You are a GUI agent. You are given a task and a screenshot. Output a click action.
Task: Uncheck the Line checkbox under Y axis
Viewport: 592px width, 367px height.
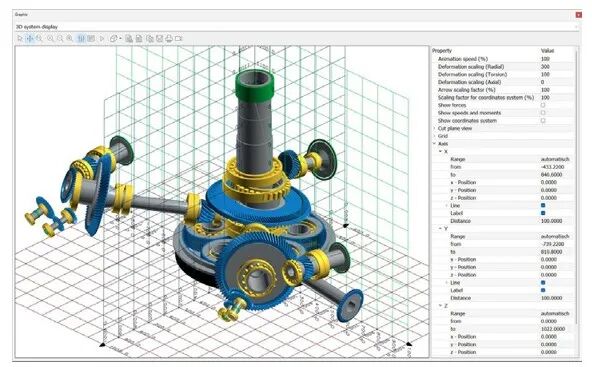[x=543, y=282]
